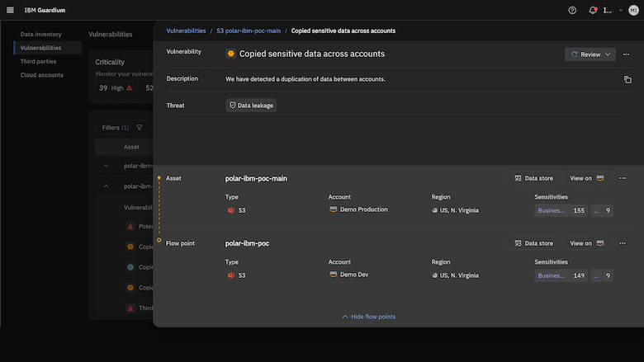
Task: Open the Review dropdown button
Action: 590,54
